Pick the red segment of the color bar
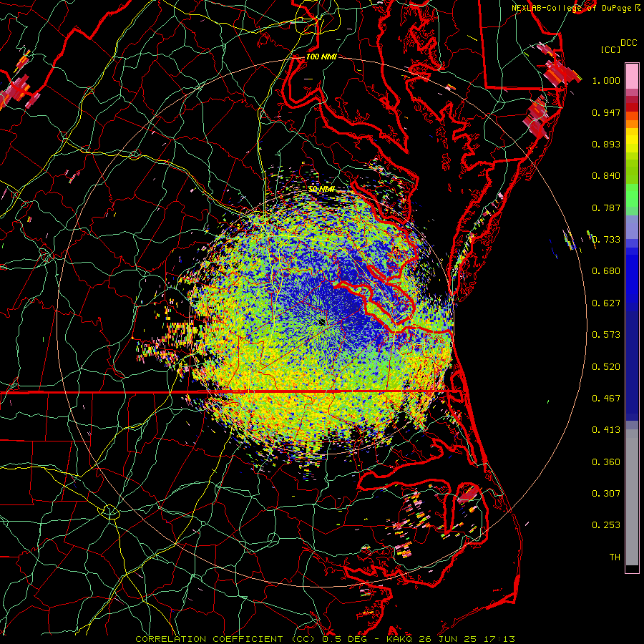Screen dimensions: 644x644 coord(632,107)
